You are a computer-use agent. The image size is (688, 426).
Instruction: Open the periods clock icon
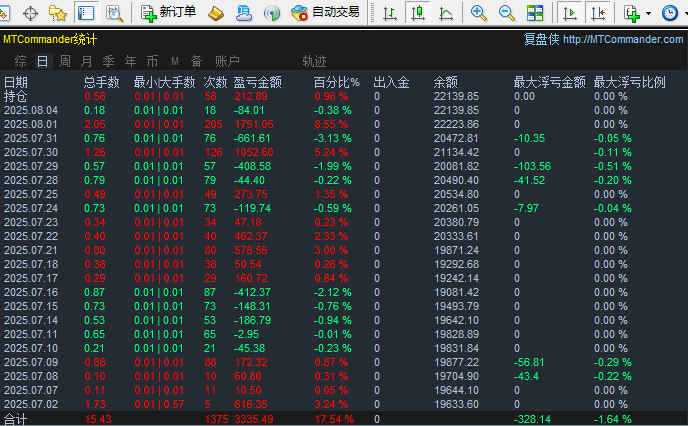[670, 14]
